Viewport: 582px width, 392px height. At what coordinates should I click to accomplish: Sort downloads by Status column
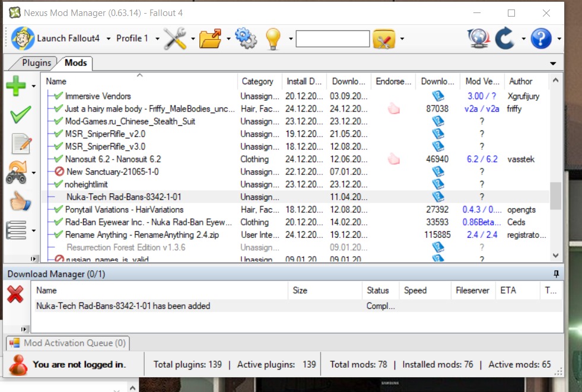tap(380, 291)
